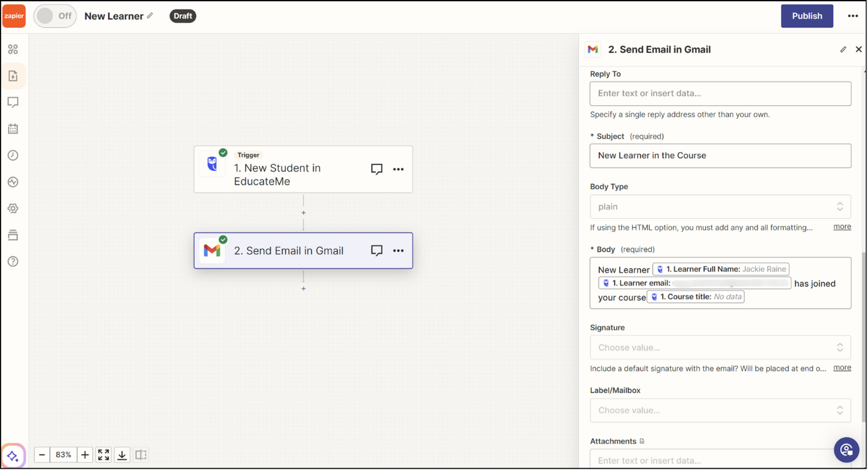The height and width of the screenshot is (472, 868).
Task: Open comment icon on Gmail step
Action: 376,250
